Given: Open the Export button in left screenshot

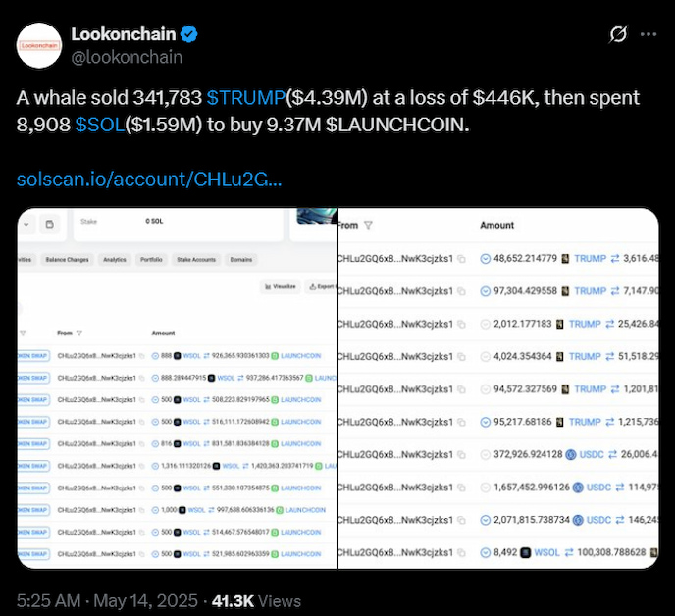Looking at the screenshot, I should (x=321, y=286).
